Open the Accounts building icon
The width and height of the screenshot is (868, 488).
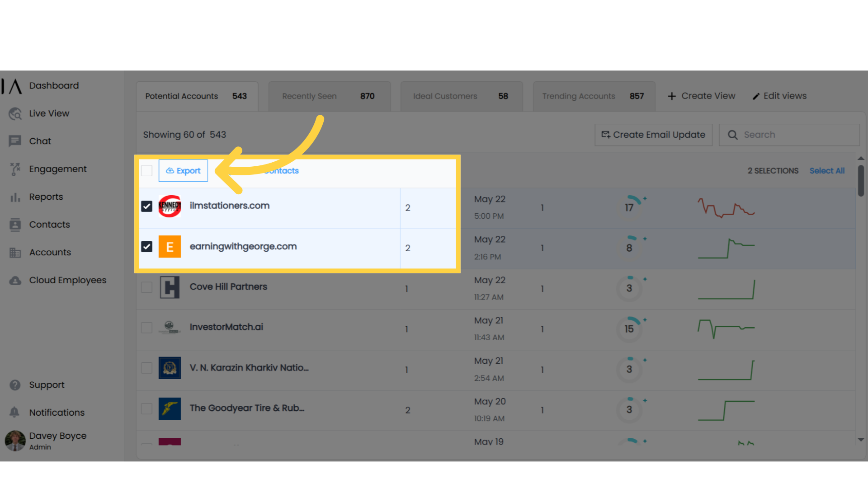point(15,253)
